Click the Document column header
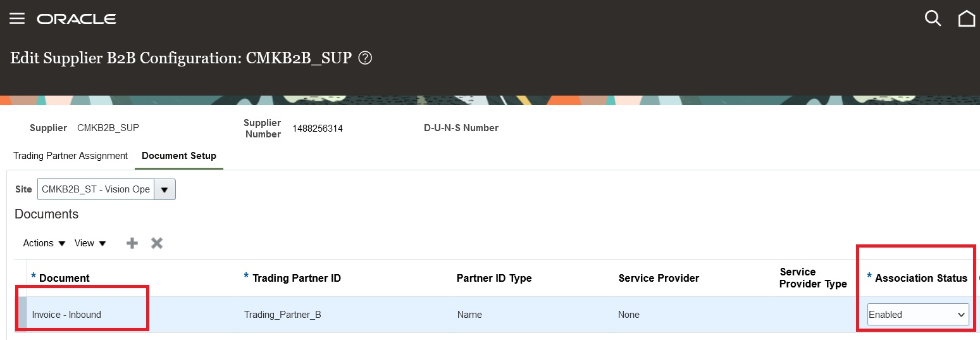The image size is (980, 340). (x=64, y=278)
